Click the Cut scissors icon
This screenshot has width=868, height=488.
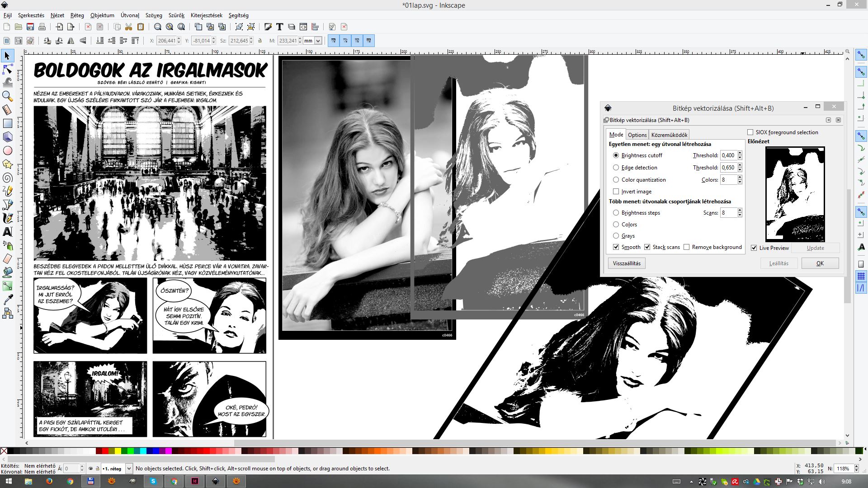(x=129, y=27)
